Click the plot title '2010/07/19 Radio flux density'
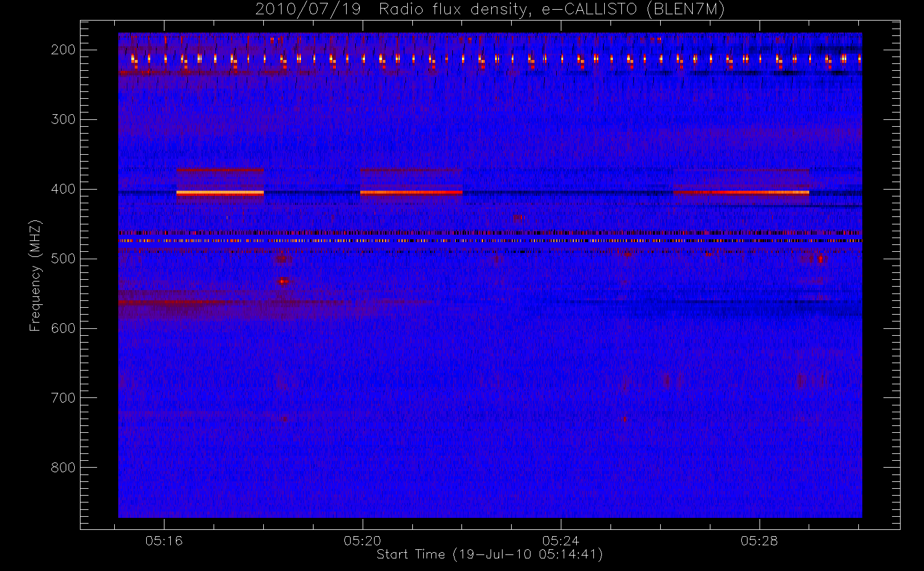Screen dimensions: 924x571 [x=489, y=9]
